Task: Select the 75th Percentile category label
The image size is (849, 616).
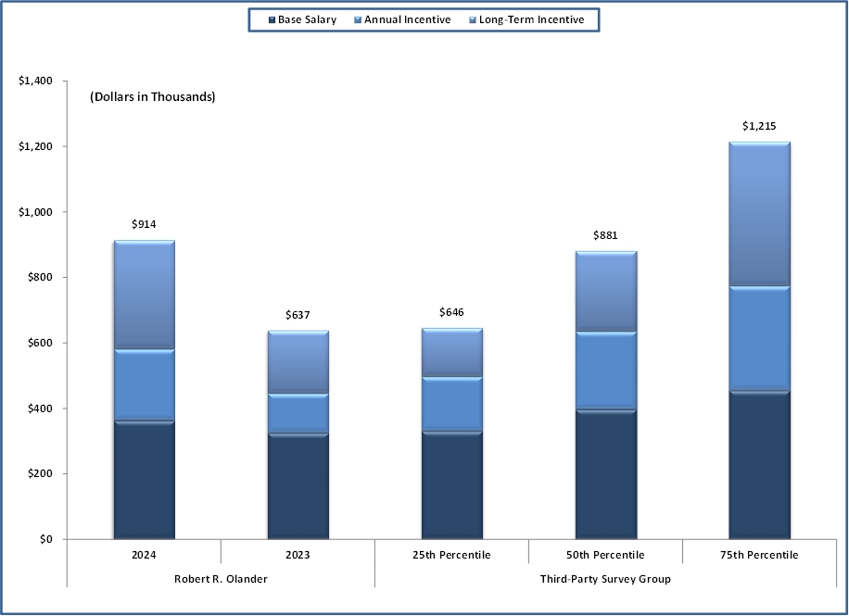Action: pos(759,555)
